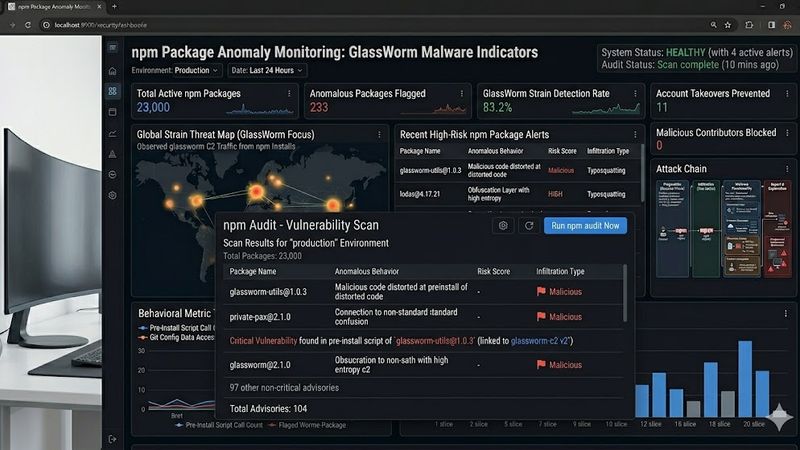800x450 pixels.
Task: Click the browser reload button
Action: (28, 24)
